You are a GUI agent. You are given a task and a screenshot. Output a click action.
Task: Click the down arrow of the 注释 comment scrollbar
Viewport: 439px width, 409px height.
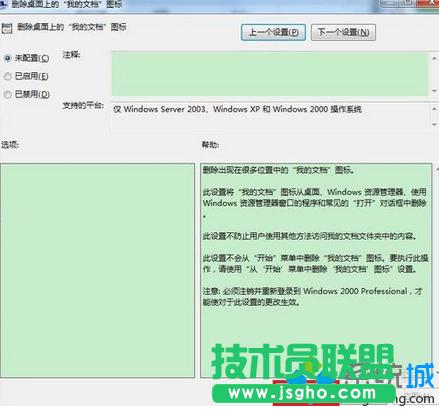pos(434,91)
